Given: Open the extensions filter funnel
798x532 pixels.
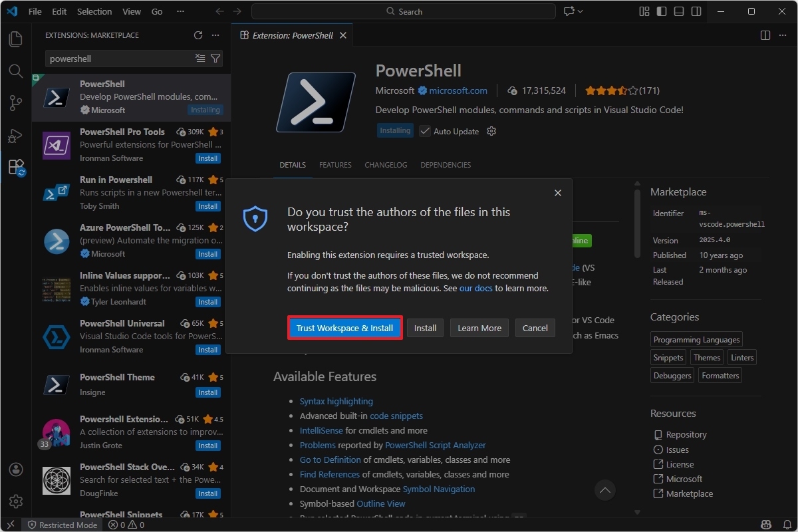Looking at the screenshot, I should (x=215, y=59).
